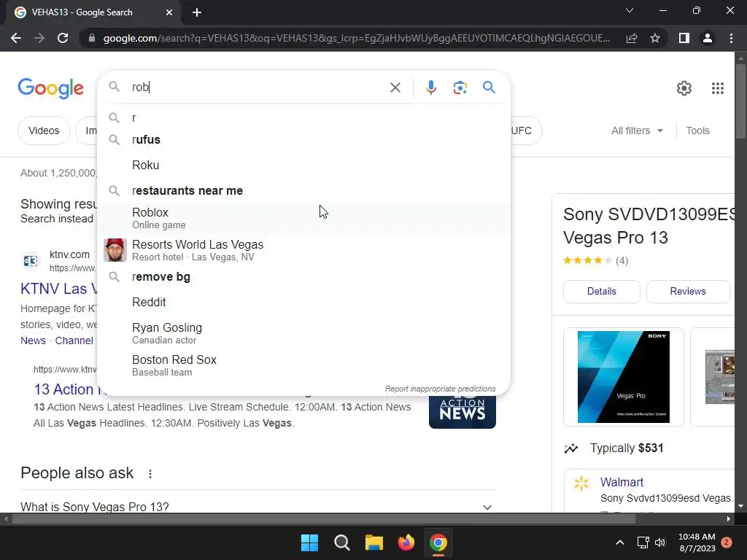Image resolution: width=747 pixels, height=560 pixels.
Task: Bookmark this page with star icon
Action: pyautogui.click(x=655, y=38)
